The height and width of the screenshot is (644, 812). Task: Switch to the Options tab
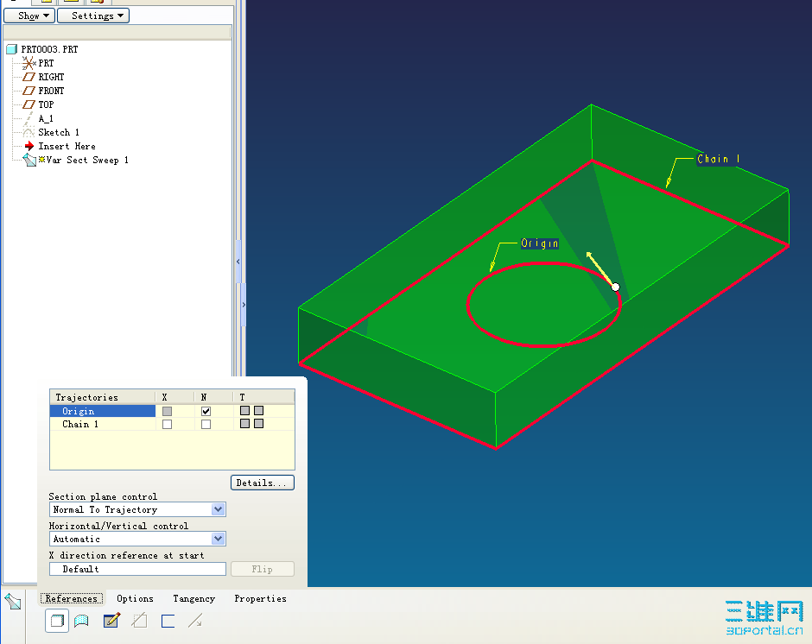[135, 598]
